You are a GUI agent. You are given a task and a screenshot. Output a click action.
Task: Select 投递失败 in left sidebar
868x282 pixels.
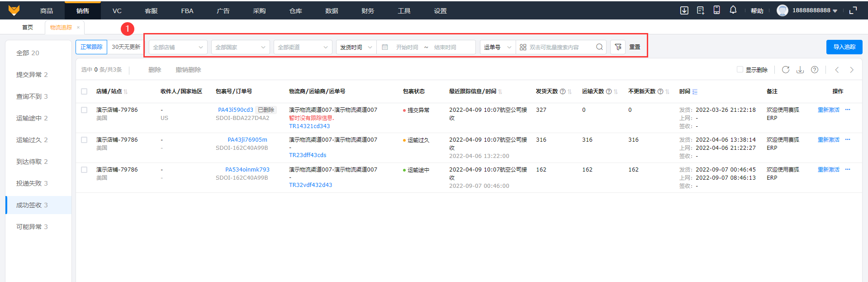[x=32, y=183]
